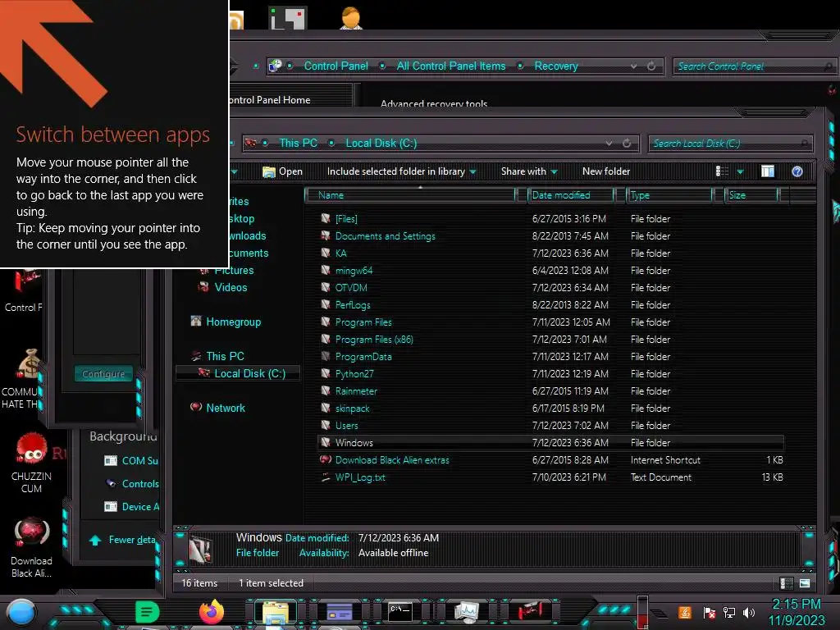Click the OTVDM folder icon
Image resolution: width=840 pixels, height=630 pixels.
click(x=325, y=287)
